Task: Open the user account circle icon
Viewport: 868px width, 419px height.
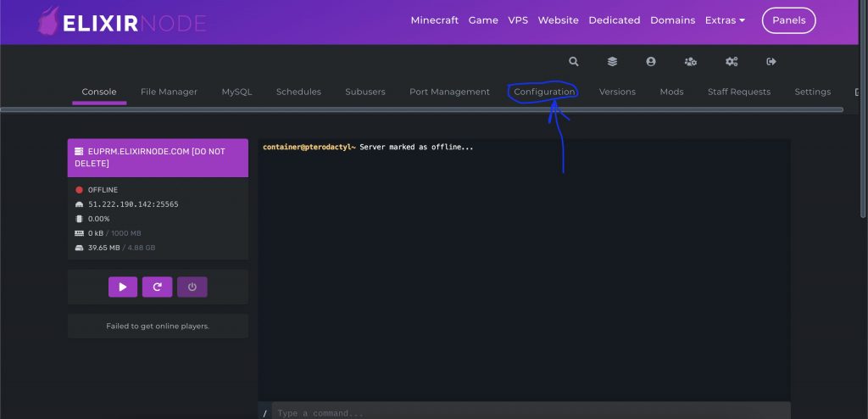Action: tap(651, 62)
